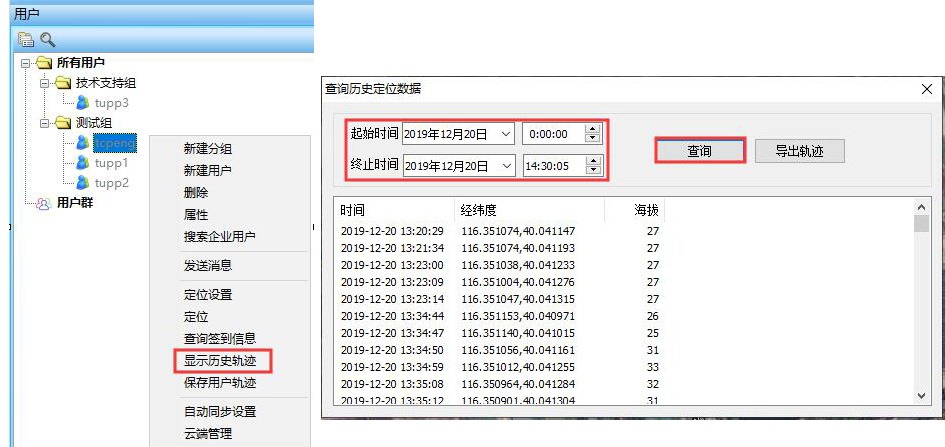Choose 显示历史轨迹 from context menu
Screen dimensions: 945x447
point(219,360)
